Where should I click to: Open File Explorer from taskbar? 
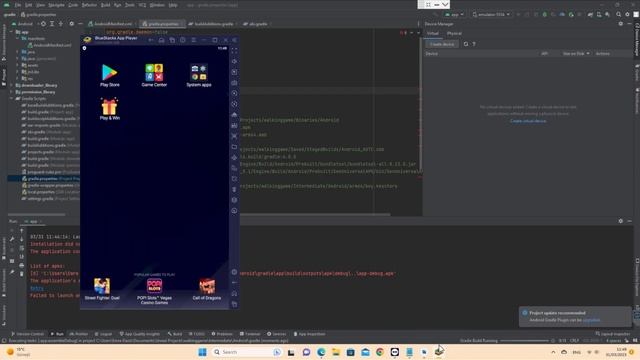tap(336, 352)
